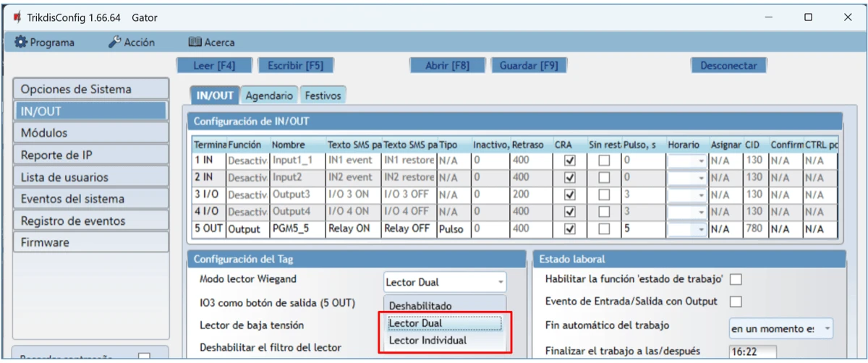The image size is (868, 363).
Task: Click the Escribir [F5] button
Action: tap(295, 65)
